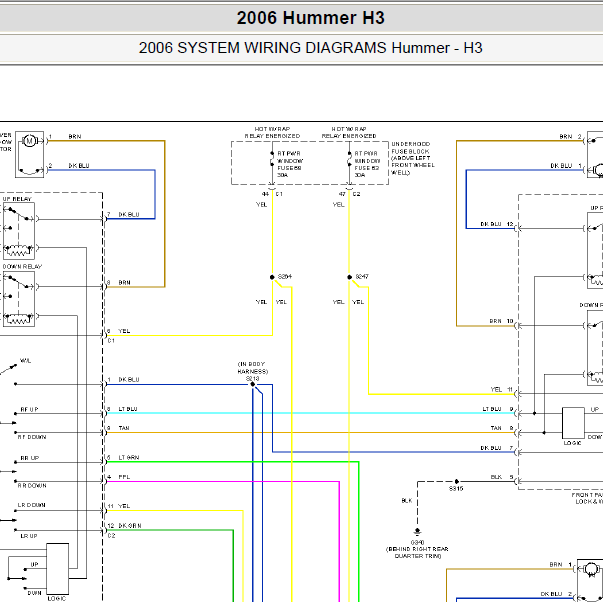The image size is (603, 602).
Task: Click 'TAN' label at right pin 8
Action: pyautogui.click(x=496, y=428)
